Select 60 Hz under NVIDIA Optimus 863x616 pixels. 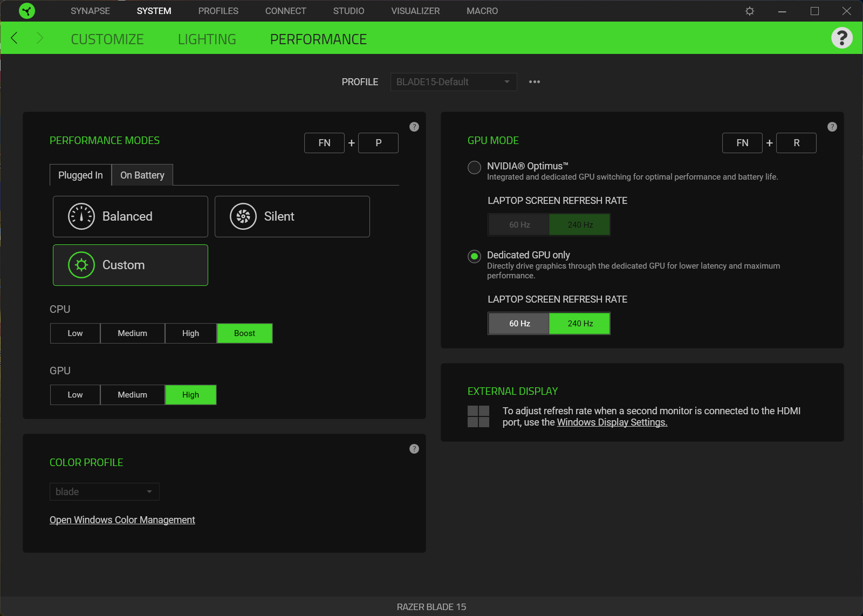click(519, 225)
